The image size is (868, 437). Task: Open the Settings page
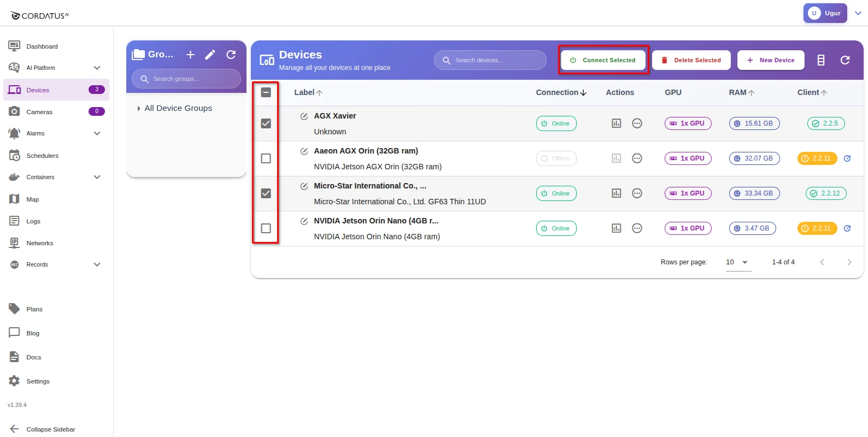56,381
